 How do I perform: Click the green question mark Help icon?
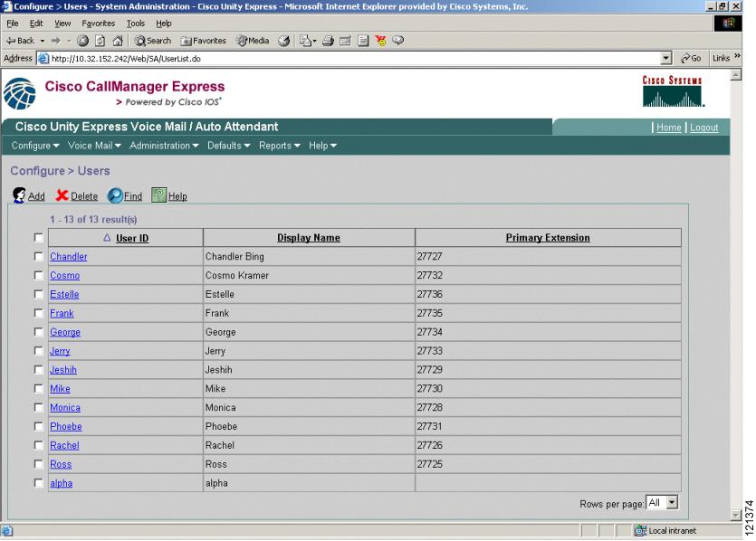(158, 195)
